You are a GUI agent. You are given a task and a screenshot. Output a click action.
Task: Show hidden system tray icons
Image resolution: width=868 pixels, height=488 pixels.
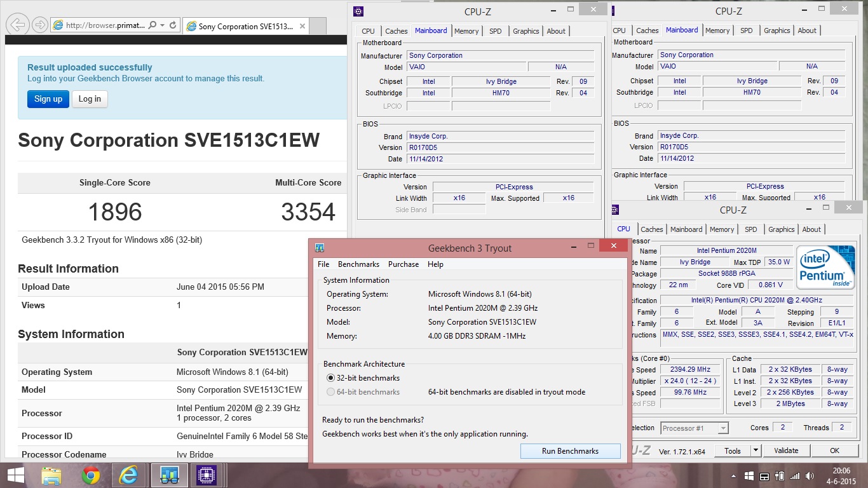coord(733,476)
